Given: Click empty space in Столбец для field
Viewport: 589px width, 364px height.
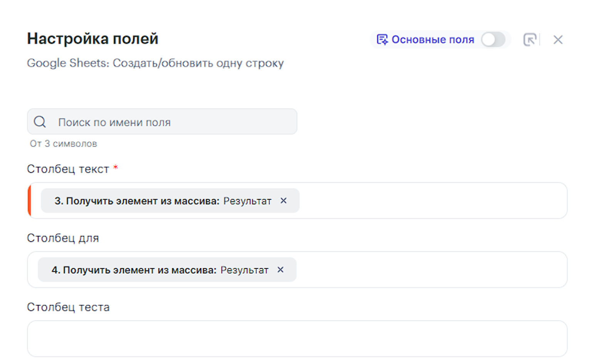Looking at the screenshot, I should (x=431, y=270).
